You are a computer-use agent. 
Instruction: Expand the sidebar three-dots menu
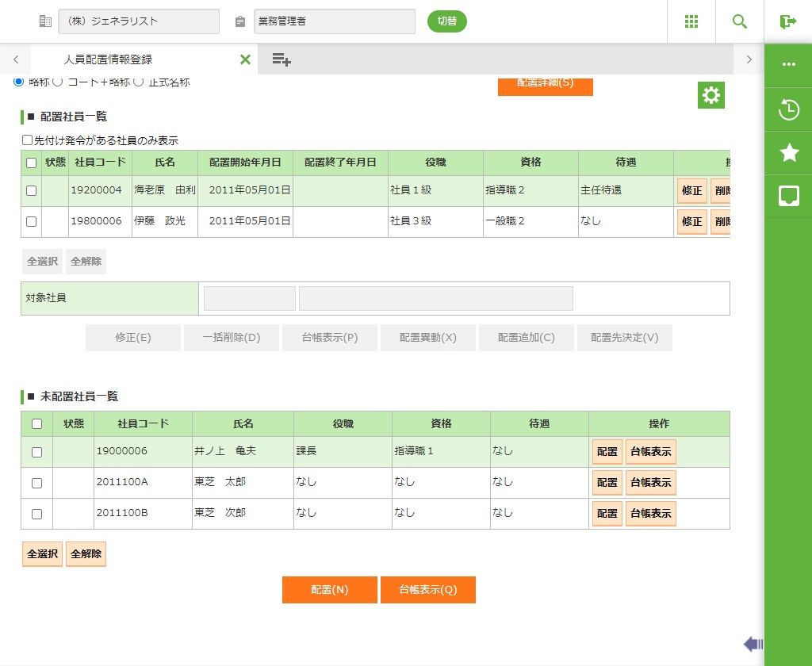click(x=789, y=65)
